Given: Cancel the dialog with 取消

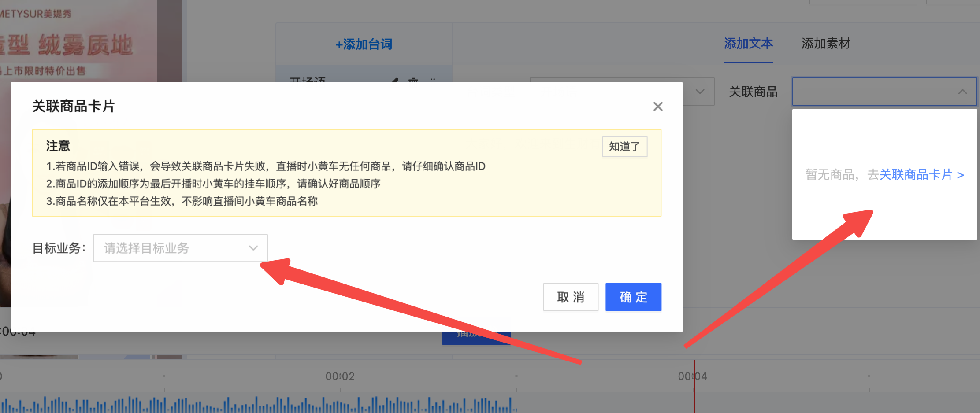Looking at the screenshot, I should (570, 297).
